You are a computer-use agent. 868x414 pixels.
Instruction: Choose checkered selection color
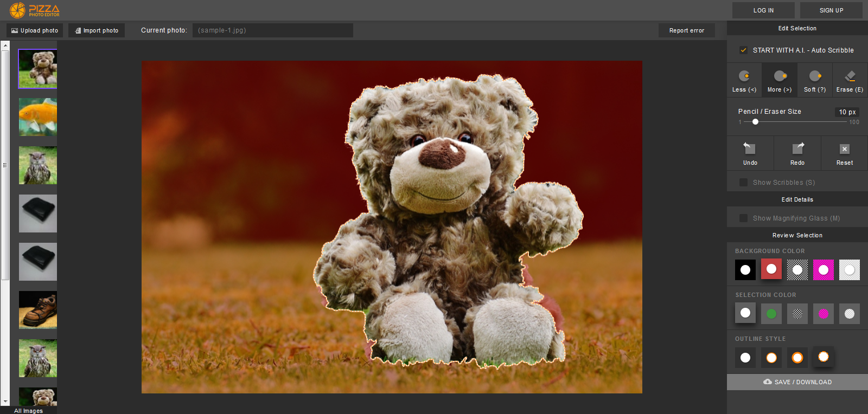pyautogui.click(x=797, y=314)
